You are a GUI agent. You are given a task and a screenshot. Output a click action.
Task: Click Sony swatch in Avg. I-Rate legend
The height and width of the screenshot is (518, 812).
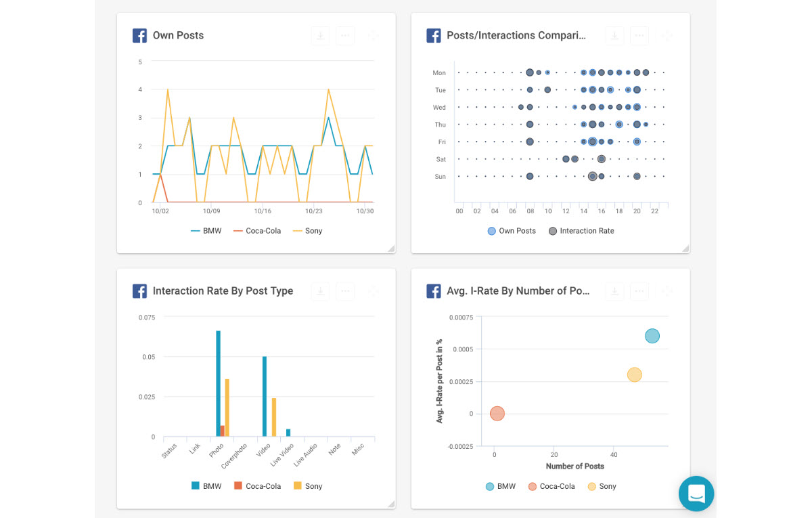(592, 486)
